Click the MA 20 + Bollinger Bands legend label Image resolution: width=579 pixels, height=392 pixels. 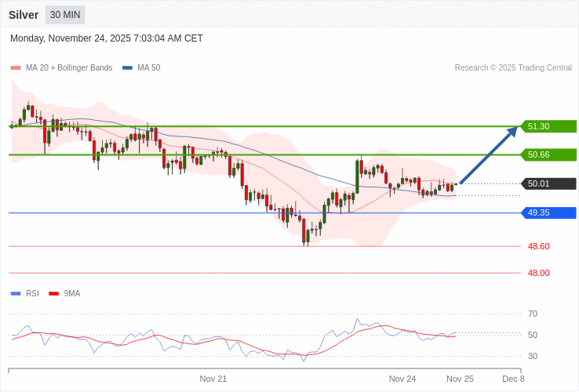pyautogui.click(x=69, y=68)
